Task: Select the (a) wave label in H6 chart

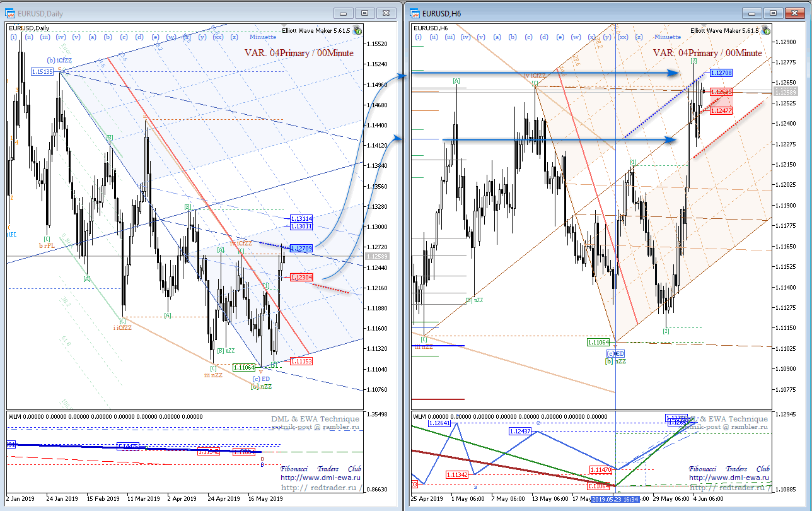Action: point(497,37)
